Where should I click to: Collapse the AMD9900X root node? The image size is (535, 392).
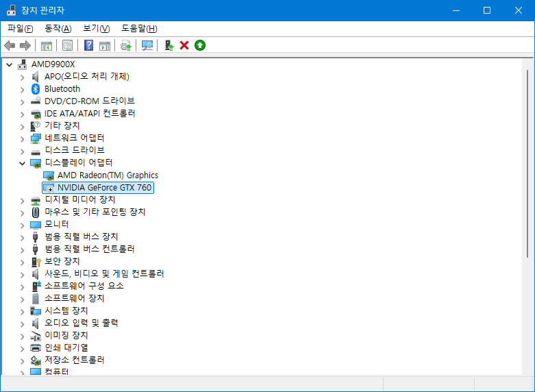(x=9, y=64)
